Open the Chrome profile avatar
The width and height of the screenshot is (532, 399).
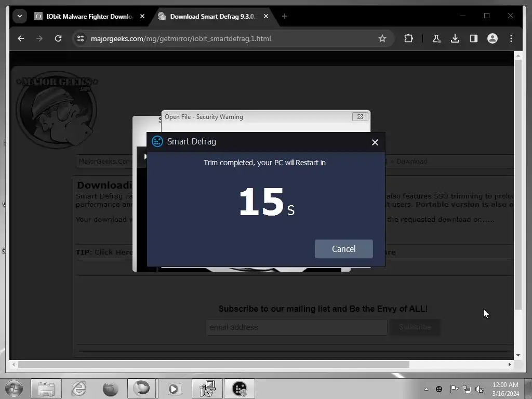click(x=493, y=38)
